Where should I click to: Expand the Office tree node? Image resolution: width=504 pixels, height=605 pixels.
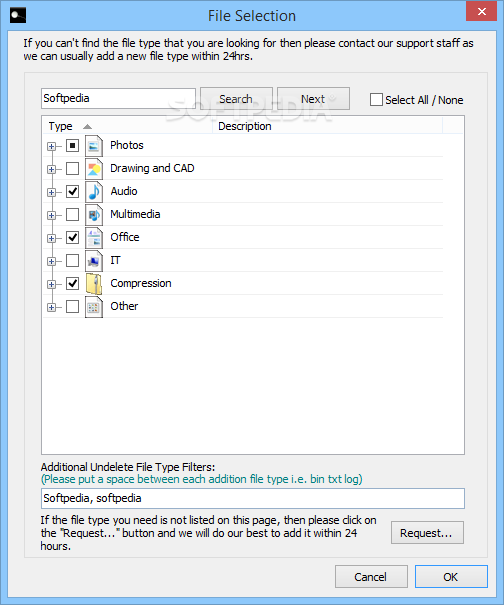point(51,238)
